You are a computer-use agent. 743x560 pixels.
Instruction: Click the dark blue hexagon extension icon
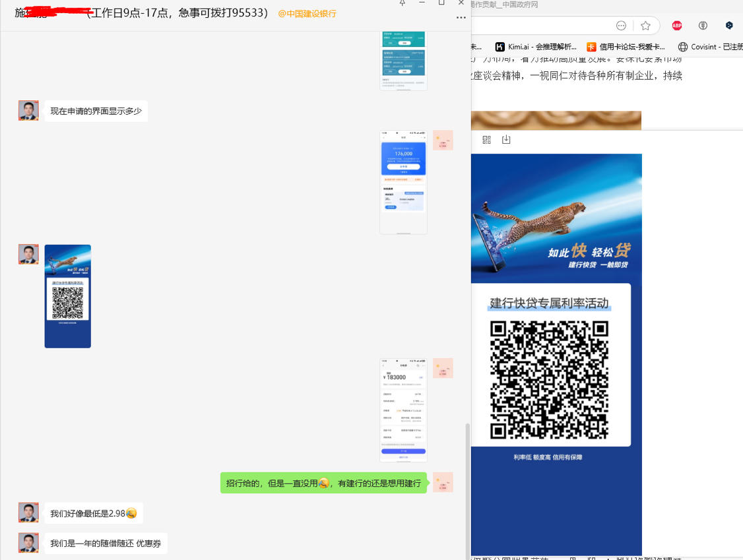coord(729,26)
